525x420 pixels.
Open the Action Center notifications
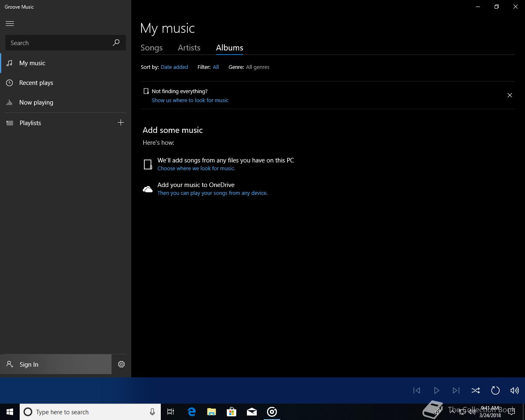[511, 412]
